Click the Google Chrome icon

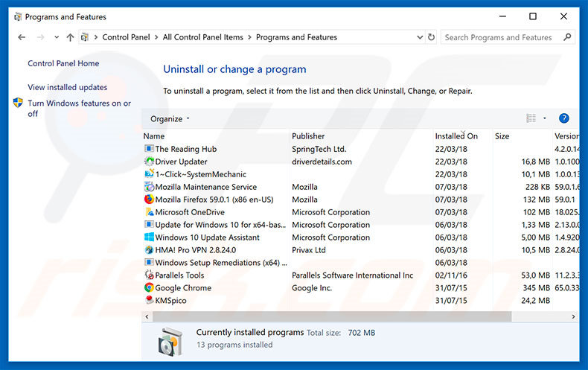(149, 287)
